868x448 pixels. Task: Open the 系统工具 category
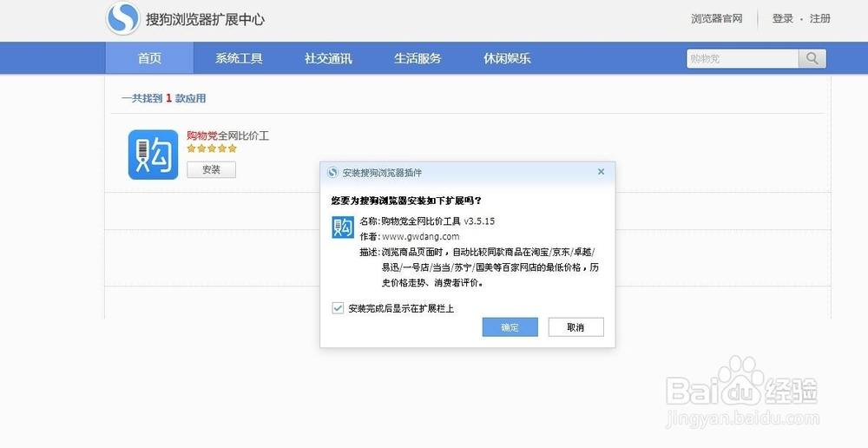[239, 58]
